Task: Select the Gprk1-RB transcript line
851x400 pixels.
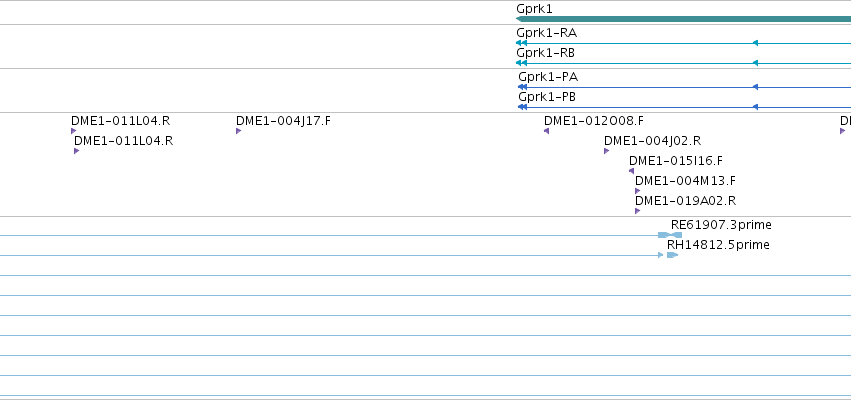Action: (683, 63)
